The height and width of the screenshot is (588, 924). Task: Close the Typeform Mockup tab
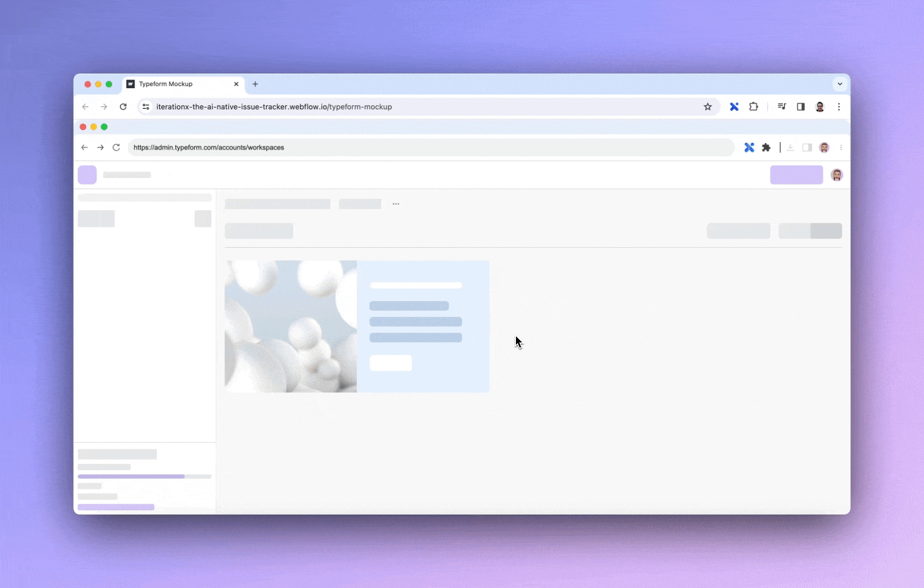pyautogui.click(x=236, y=84)
